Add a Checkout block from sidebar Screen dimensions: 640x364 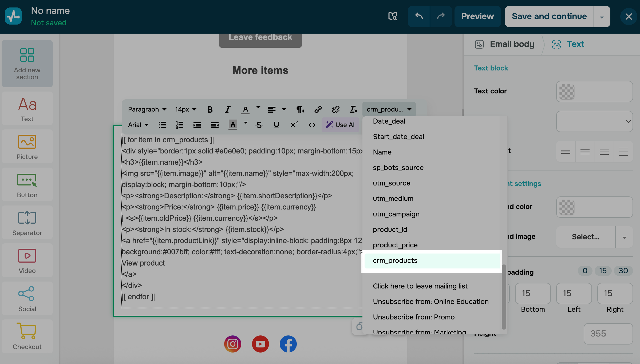[x=27, y=336]
